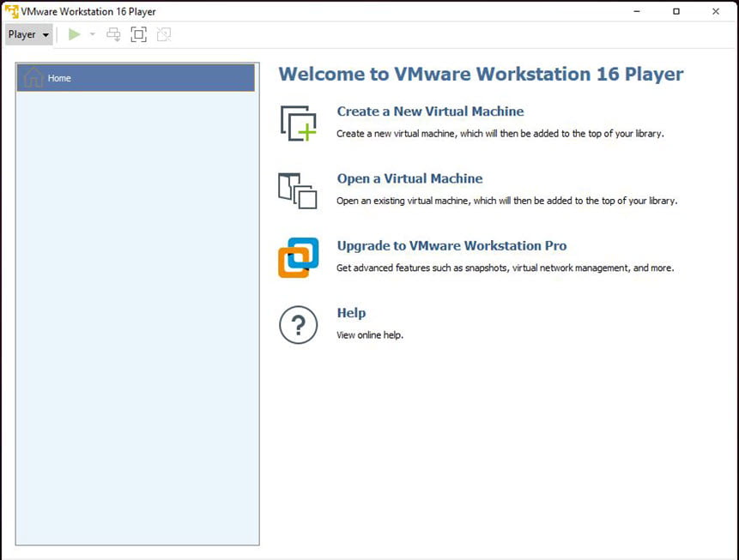Click the Welcome to VMware Workstation 16 Player heading

click(x=481, y=74)
